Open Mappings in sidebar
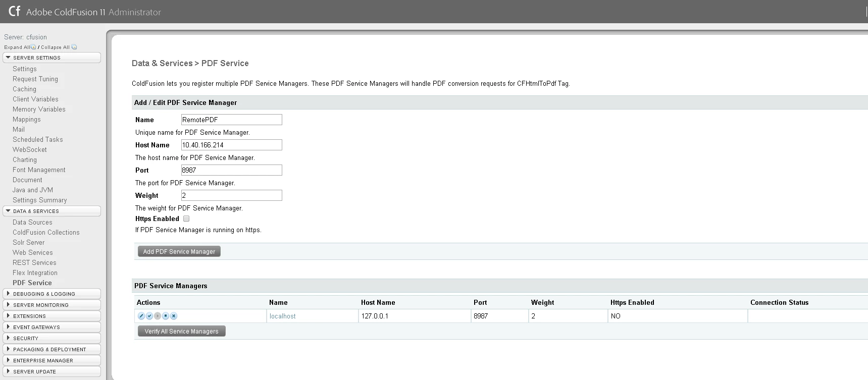The image size is (868, 380). pos(27,119)
